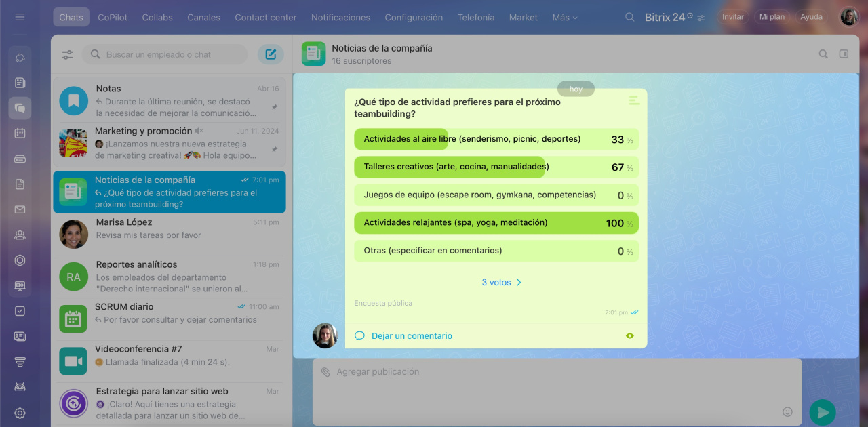Open the hexagon sidebar icon
This screenshot has height=427, width=868.
click(20, 260)
